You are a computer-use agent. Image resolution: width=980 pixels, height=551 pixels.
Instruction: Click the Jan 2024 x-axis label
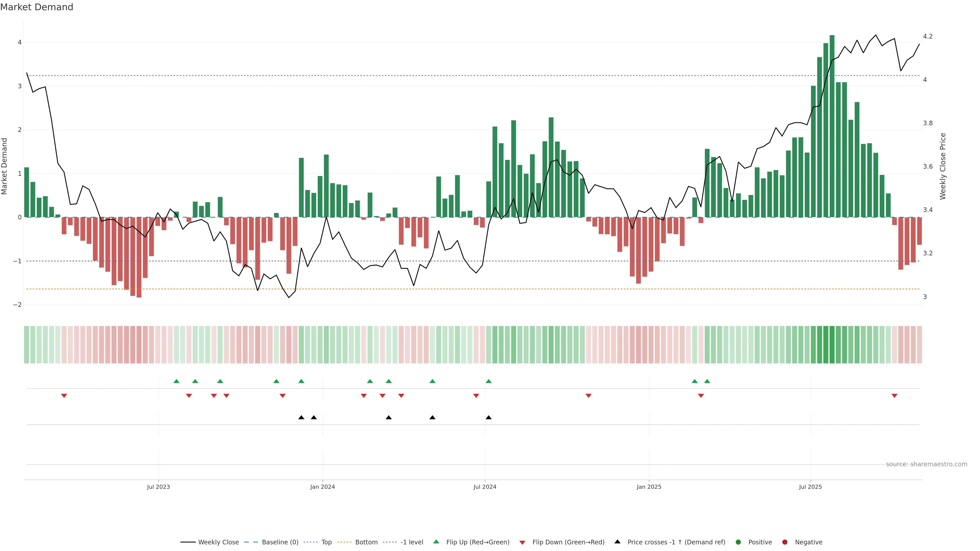click(x=322, y=487)
